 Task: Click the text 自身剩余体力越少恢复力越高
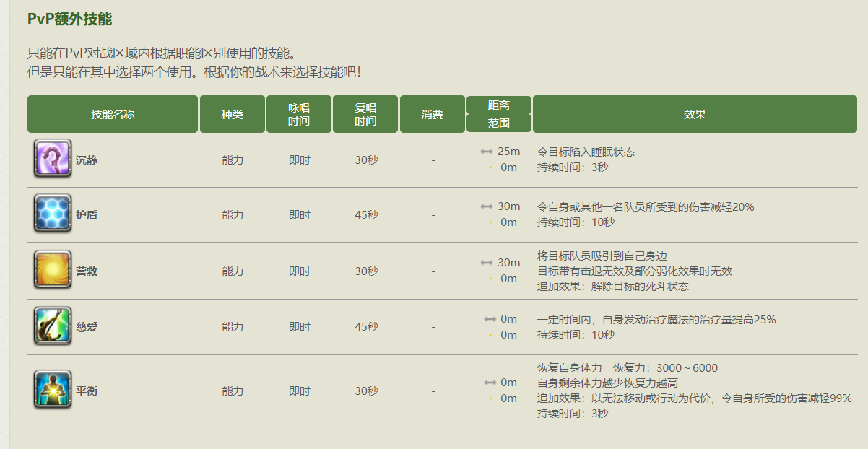(x=607, y=383)
